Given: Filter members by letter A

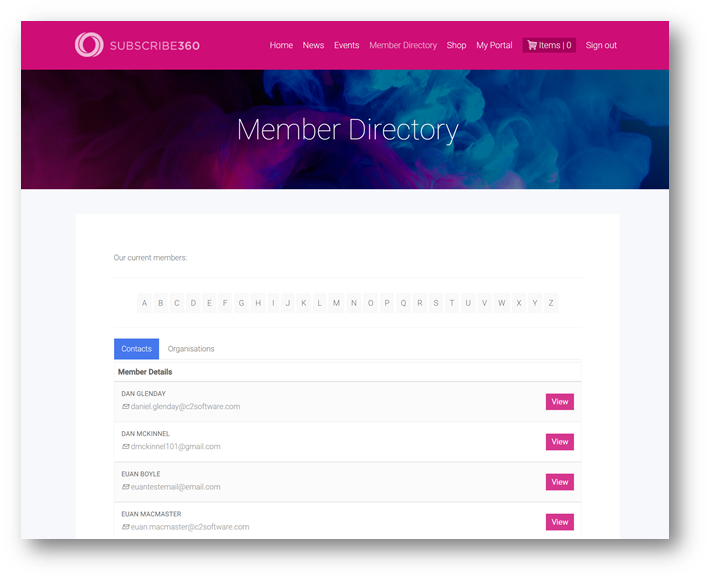Looking at the screenshot, I should coord(144,303).
